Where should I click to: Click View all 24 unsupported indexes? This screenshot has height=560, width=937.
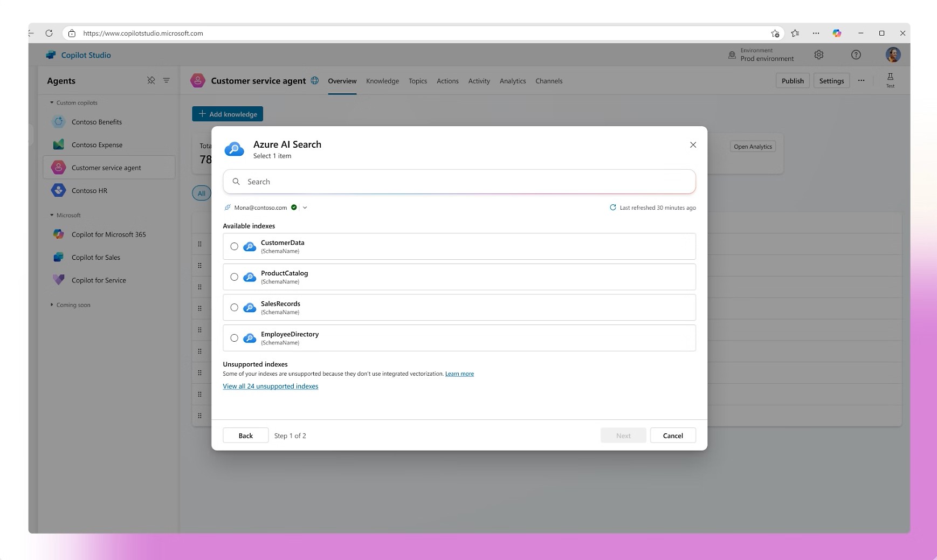[270, 386]
